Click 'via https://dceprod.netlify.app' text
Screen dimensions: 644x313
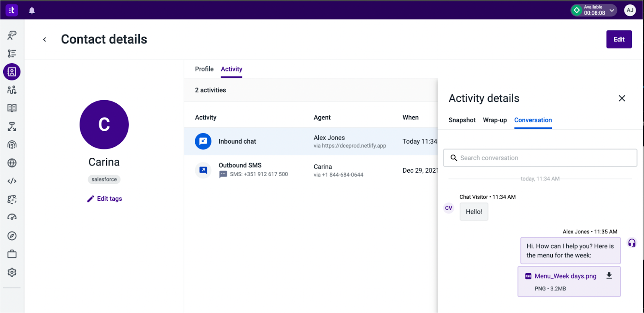coord(350,146)
